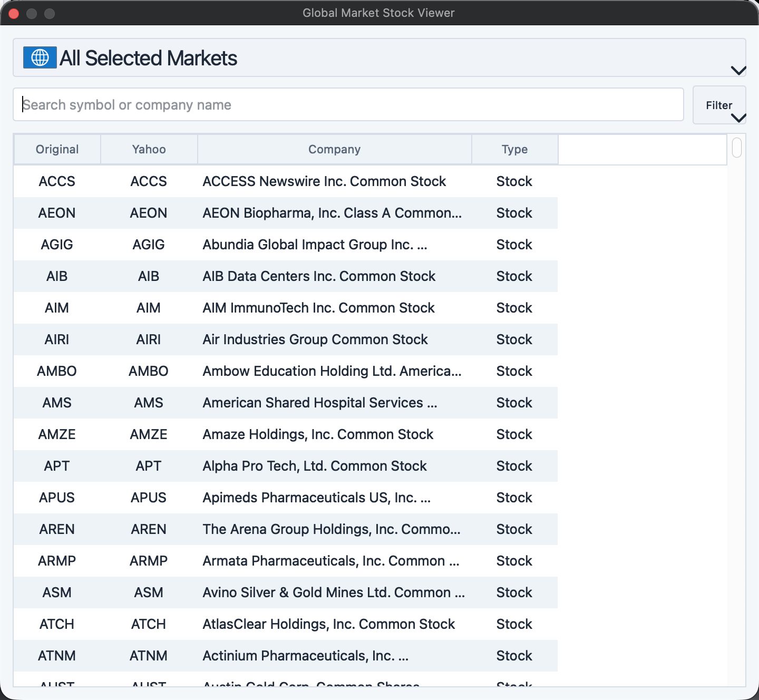Click the AREN Yahoo symbol
Screen dimensions: 759x700
(x=149, y=529)
